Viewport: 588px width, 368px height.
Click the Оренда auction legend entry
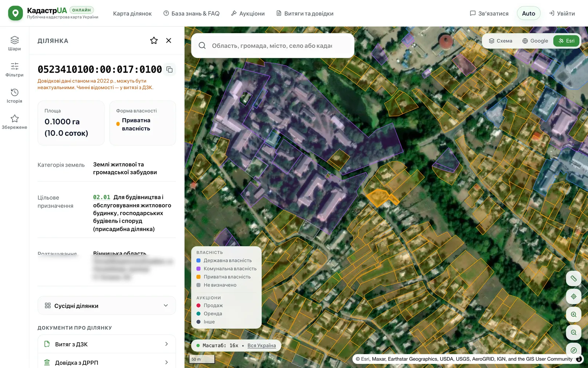click(x=209, y=314)
